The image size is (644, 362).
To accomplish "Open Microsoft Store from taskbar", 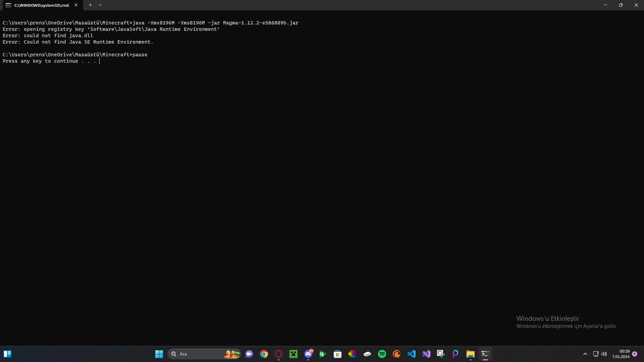I will [x=338, y=354].
